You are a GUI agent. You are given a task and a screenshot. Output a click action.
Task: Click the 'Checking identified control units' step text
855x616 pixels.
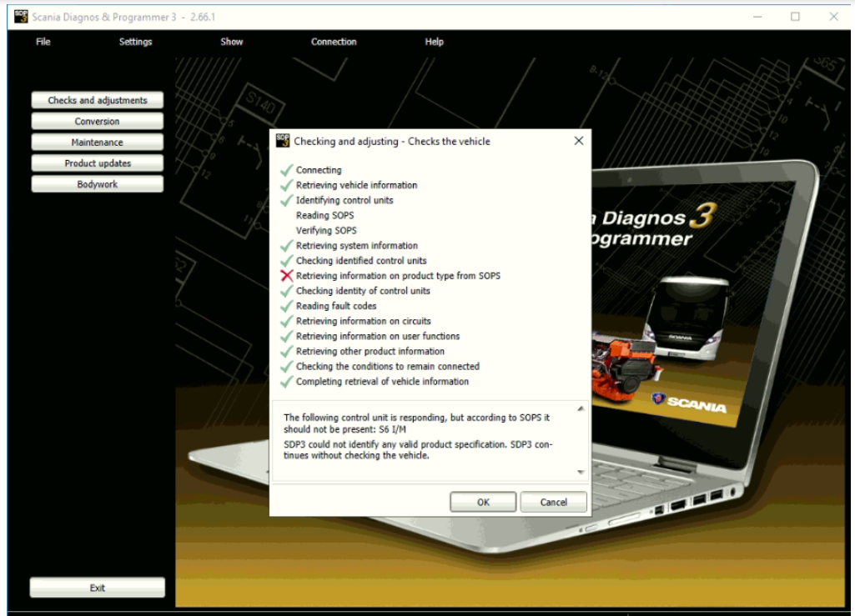tap(361, 261)
